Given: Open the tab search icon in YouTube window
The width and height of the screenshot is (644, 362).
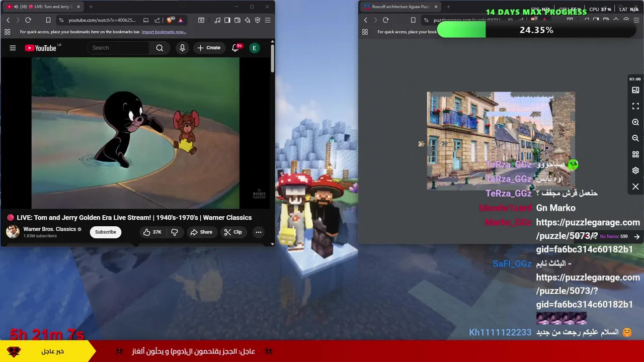Looking at the screenshot, I should coord(201,20).
